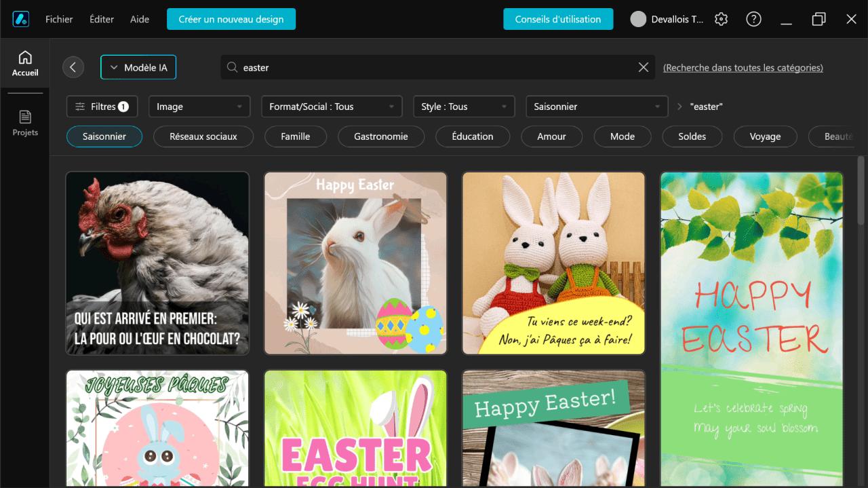Open the Filtres button
The height and width of the screenshot is (488, 868).
coord(102,107)
